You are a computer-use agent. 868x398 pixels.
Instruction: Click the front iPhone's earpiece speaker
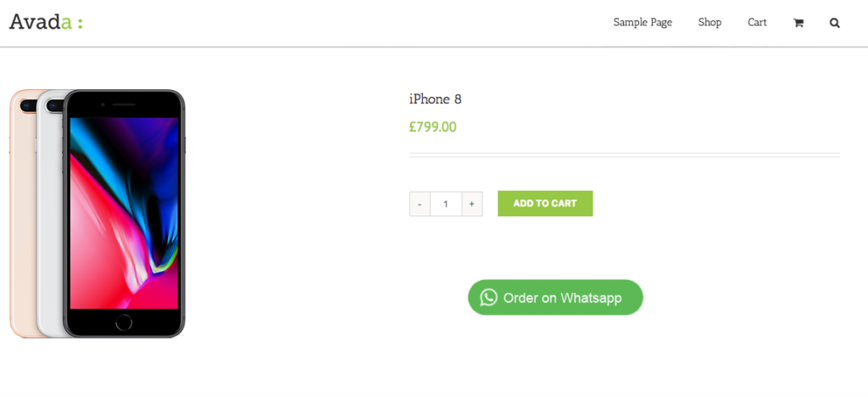point(124,104)
